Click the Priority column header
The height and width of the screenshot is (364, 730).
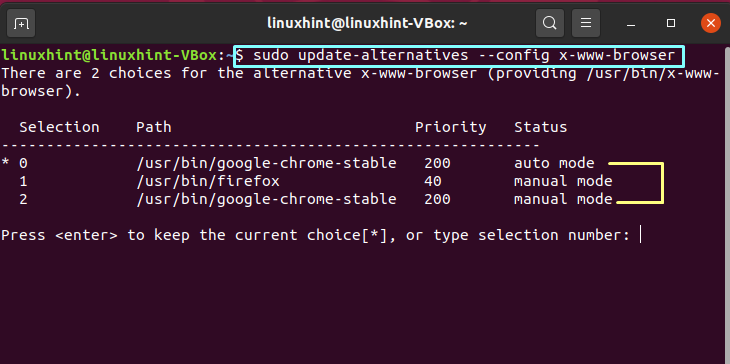451,127
